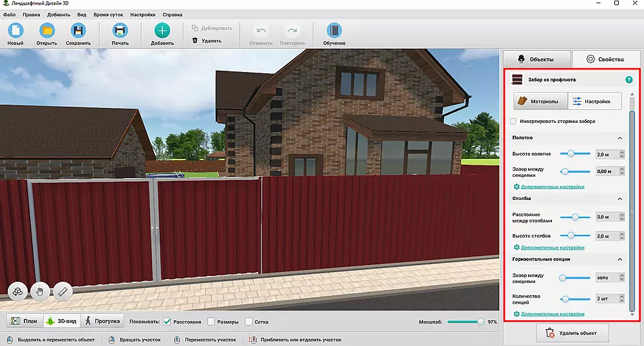Collapse the Горизонтальные секции section

620,259
